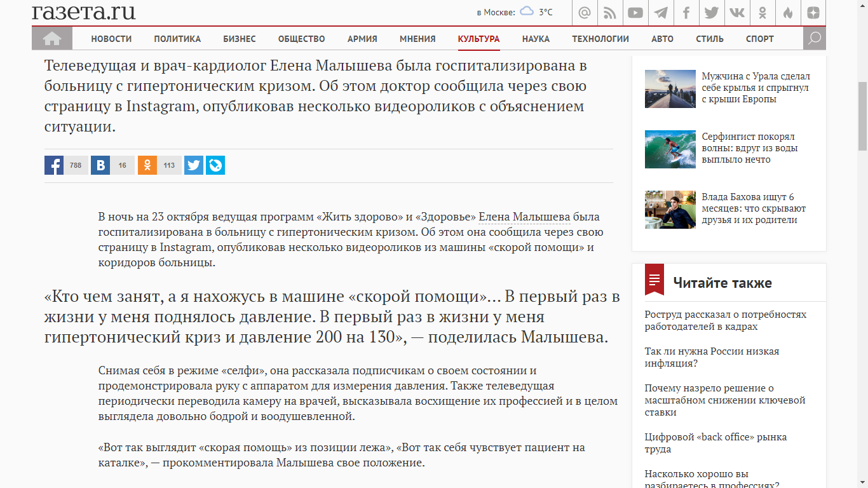Click the email @ icon in header

(x=585, y=13)
